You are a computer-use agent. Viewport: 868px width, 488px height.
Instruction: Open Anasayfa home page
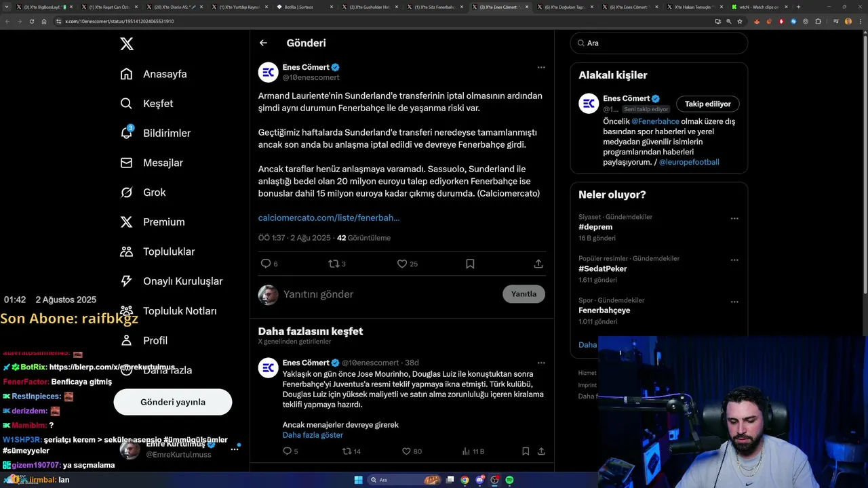coord(153,74)
